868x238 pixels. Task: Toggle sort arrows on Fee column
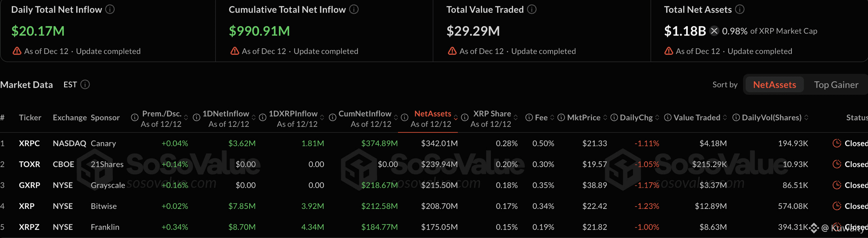coord(552,118)
